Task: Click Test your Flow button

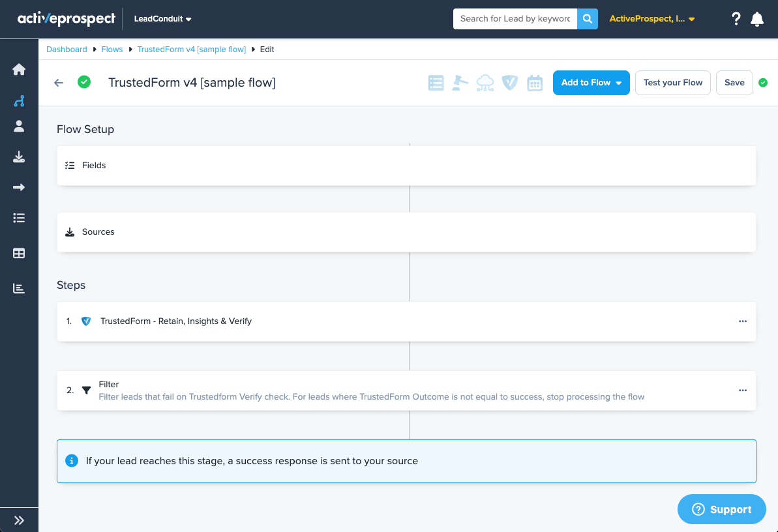Action: 673,83
